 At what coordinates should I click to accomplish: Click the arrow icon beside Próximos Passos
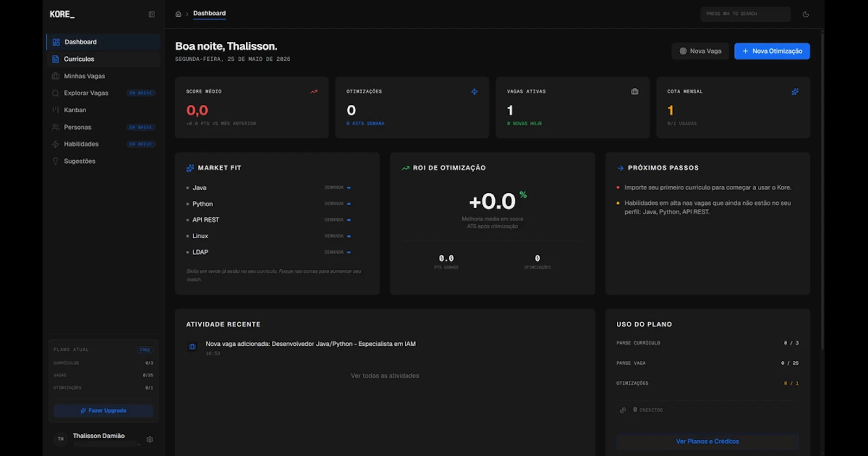[x=621, y=168]
